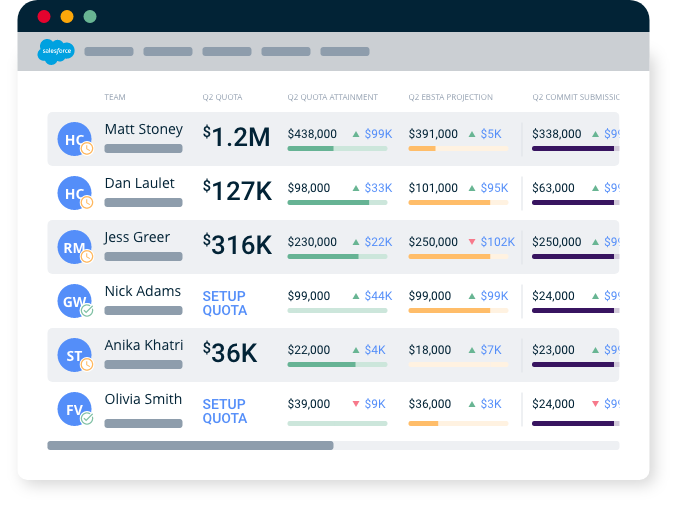Click the Q2 EBSTA Projection column header
Image resolution: width=677 pixels, height=508 pixels.
[450, 97]
